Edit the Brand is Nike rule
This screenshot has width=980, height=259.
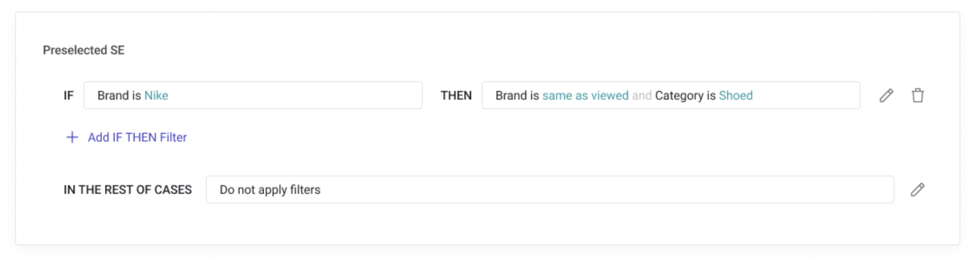(x=886, y=95)
